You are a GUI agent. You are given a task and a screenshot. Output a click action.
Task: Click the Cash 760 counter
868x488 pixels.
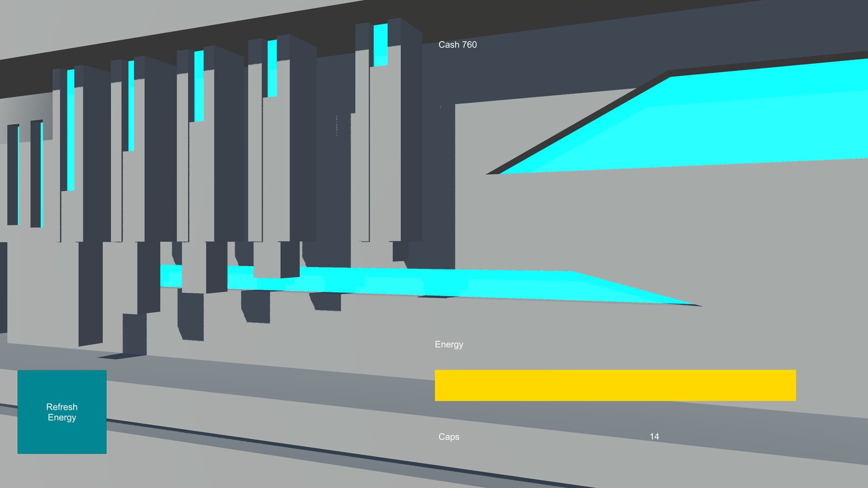click(x=458, y=44)
